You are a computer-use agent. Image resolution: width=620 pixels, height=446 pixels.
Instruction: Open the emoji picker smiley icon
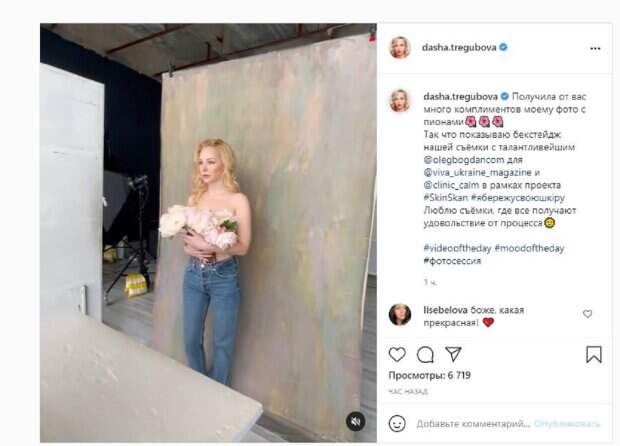397,423
